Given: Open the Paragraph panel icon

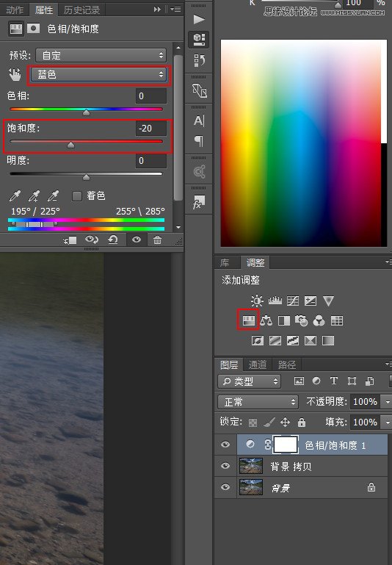Looking at the screenshot, I should point(199,141).
